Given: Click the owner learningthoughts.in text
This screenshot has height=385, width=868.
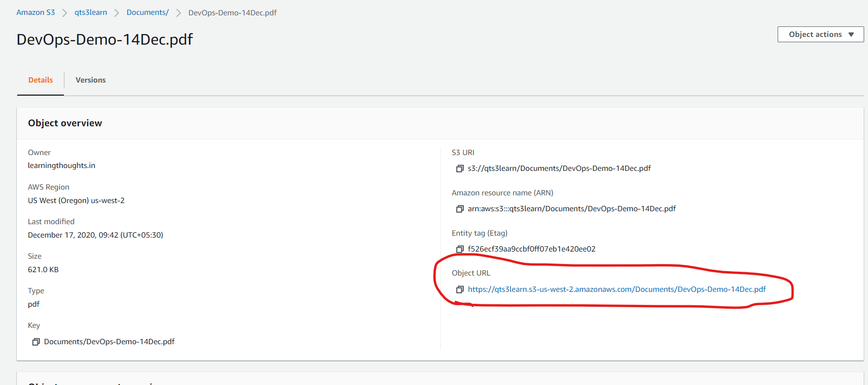Looking at the screenshot, I should click(x=62, y=166).
